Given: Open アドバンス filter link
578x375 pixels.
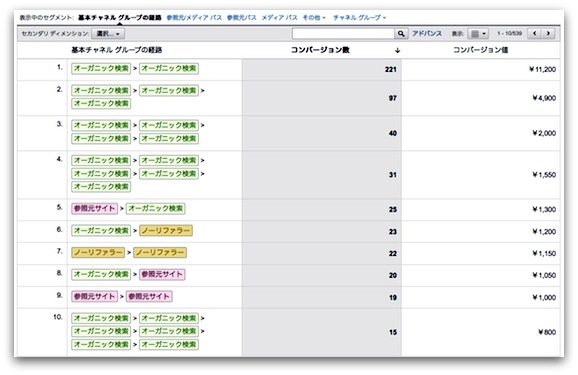Looking at the screenshot, I should 427,34.
